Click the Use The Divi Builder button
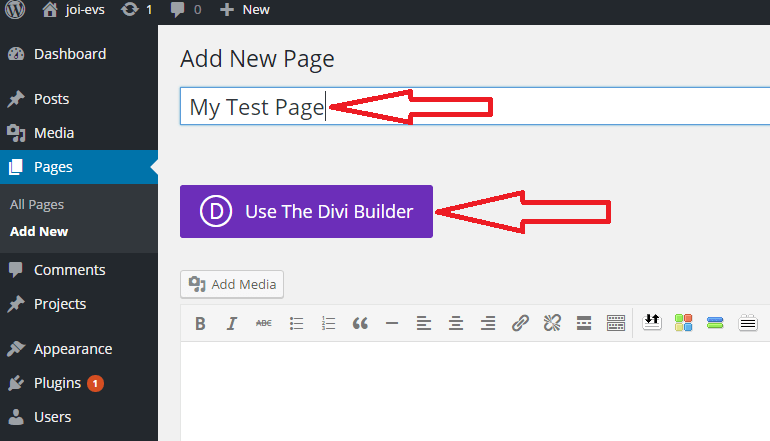The image size is (770, 441). pyautogui.click(x=306, y=211)
